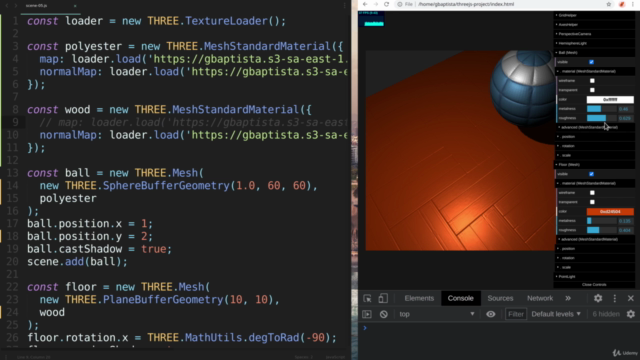The height and width of the screenshot is (360, 640).
Task: Click the Close Controls button
Action: click(594, 285)
